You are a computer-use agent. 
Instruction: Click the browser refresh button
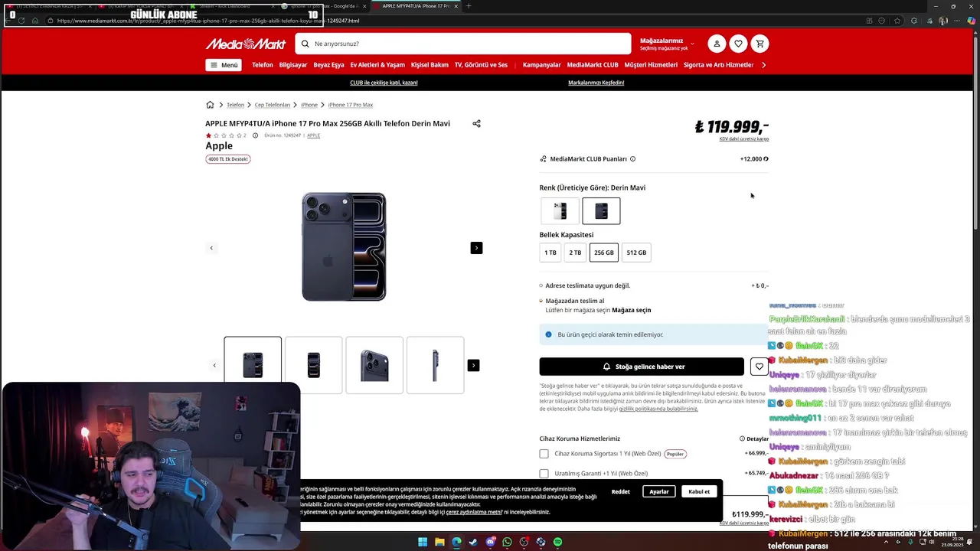point(21,21)
